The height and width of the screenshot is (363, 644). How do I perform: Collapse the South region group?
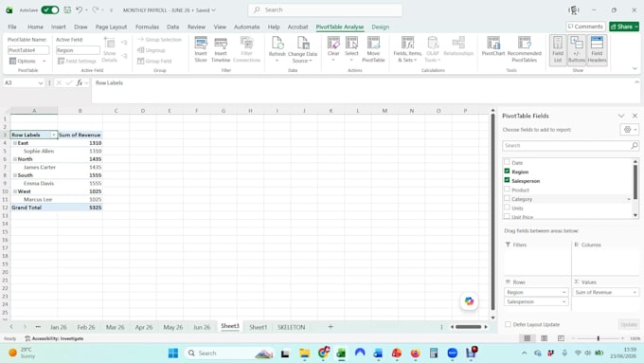[x=15, y=175]
